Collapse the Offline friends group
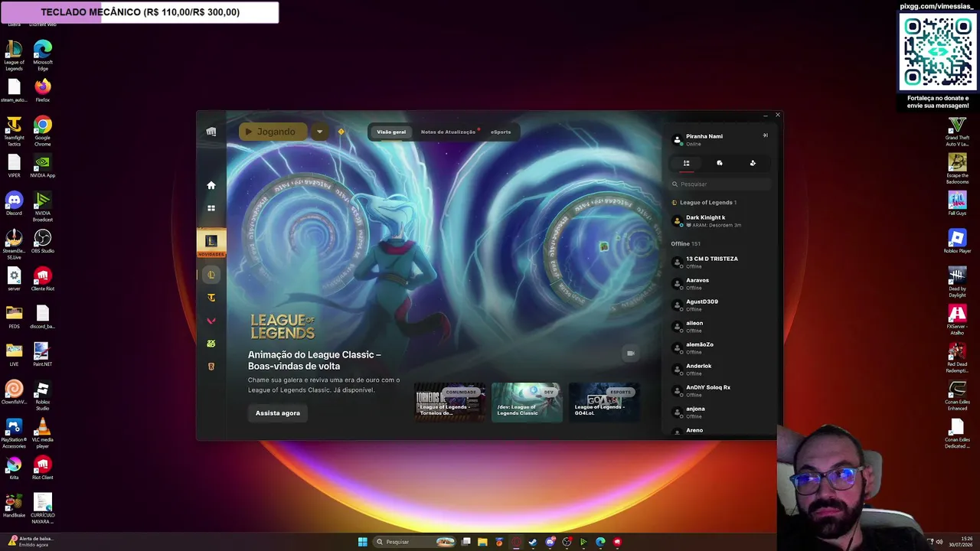This screenshot has width=980, height=551. click(x=685, y=244)
